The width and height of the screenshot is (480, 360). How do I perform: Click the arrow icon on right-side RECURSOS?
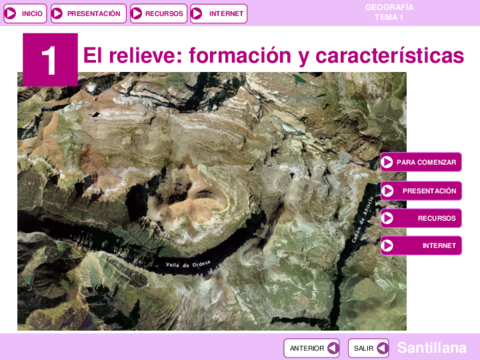[387, 218]
